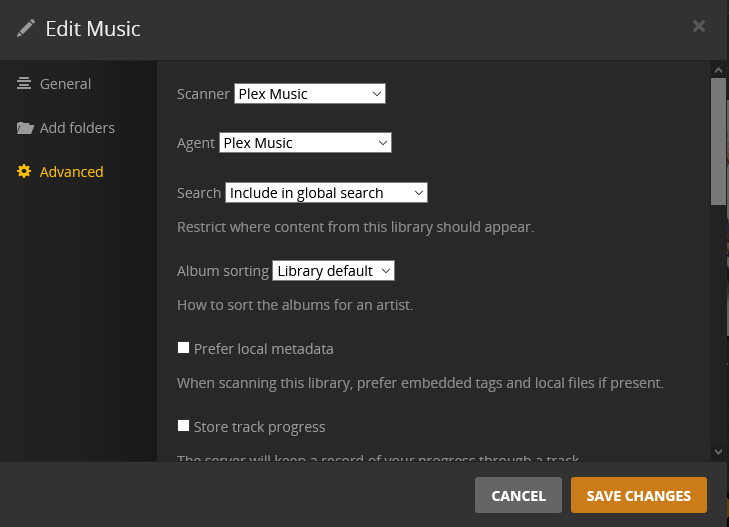Click the pencil edit icon in title
Screen dimensions: 729x527
(x=26, y=28)
